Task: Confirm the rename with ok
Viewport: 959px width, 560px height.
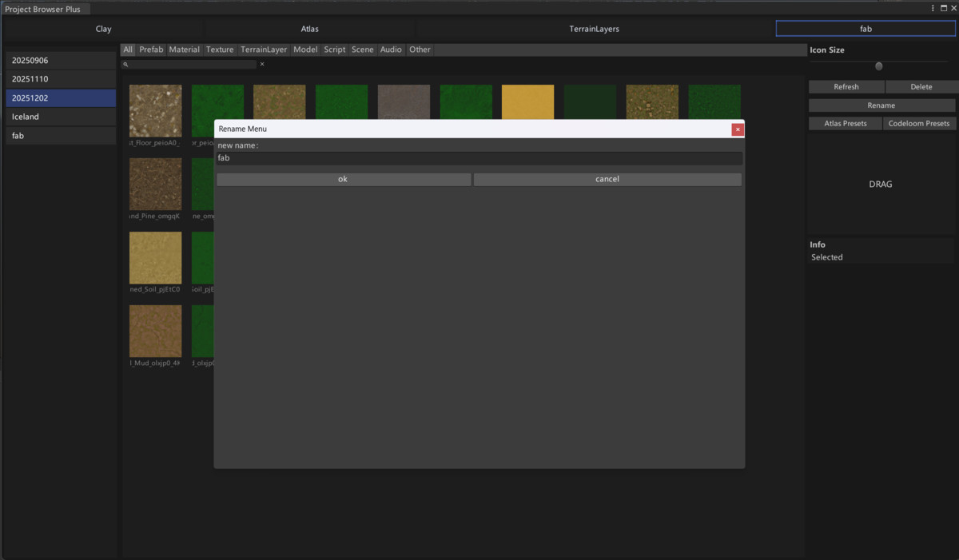Action: point(343,179)
